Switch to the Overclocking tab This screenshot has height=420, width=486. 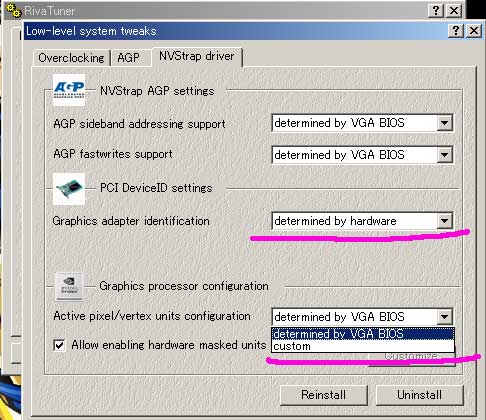[x=71, y=58]
